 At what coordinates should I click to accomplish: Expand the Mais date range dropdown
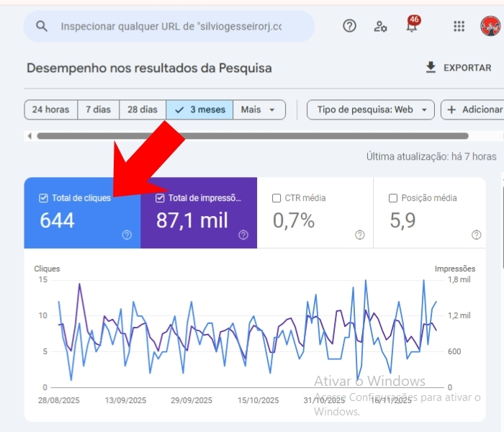258,109
